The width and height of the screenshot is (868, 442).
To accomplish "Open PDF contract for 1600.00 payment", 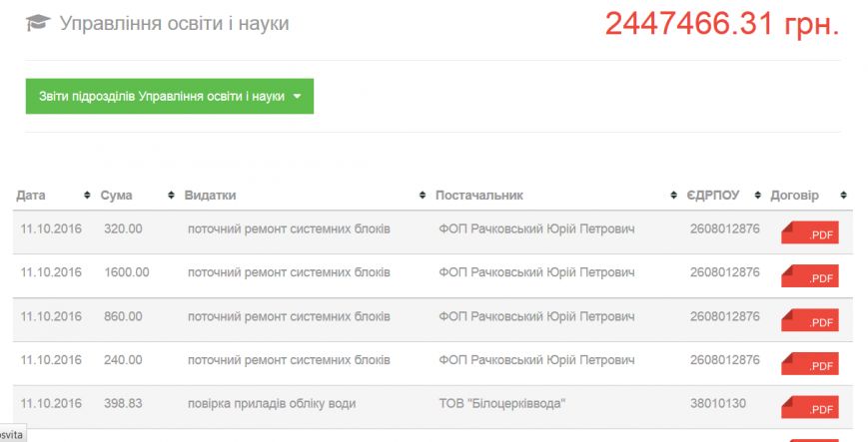I will pos(810,276).
